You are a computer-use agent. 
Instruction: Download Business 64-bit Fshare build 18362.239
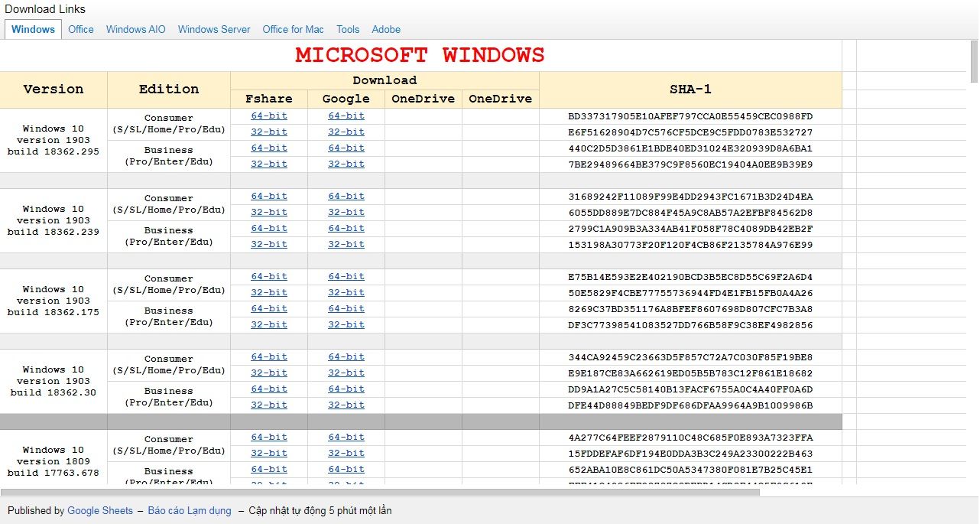point(269,228)
